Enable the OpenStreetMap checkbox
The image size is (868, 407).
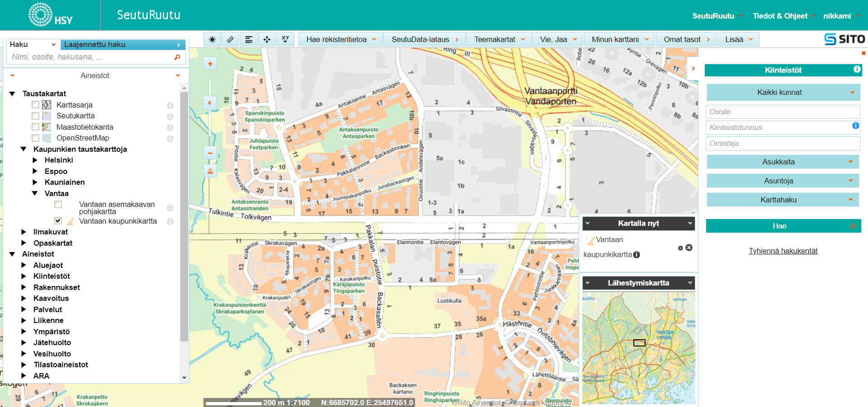coord(35,138)
